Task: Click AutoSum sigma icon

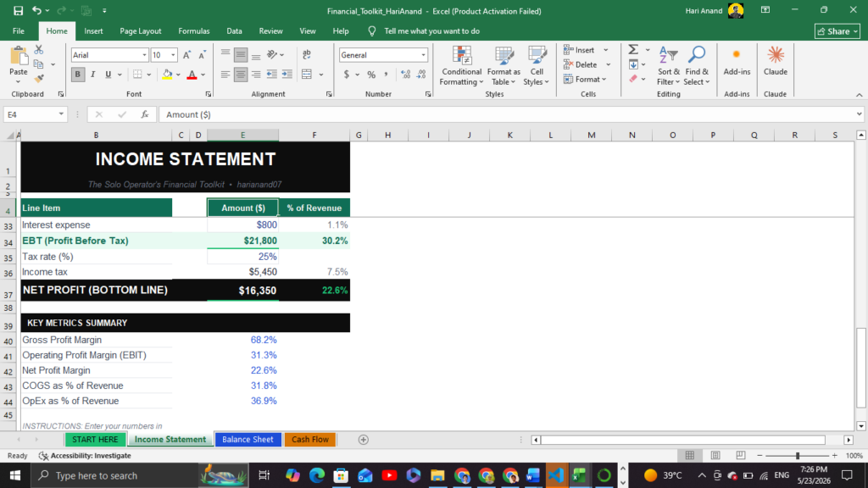Action: pos(633,50)
